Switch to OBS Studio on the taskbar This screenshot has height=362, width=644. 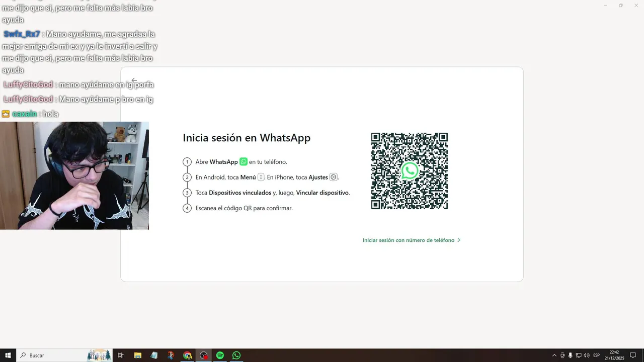click(x=204, y=355)
